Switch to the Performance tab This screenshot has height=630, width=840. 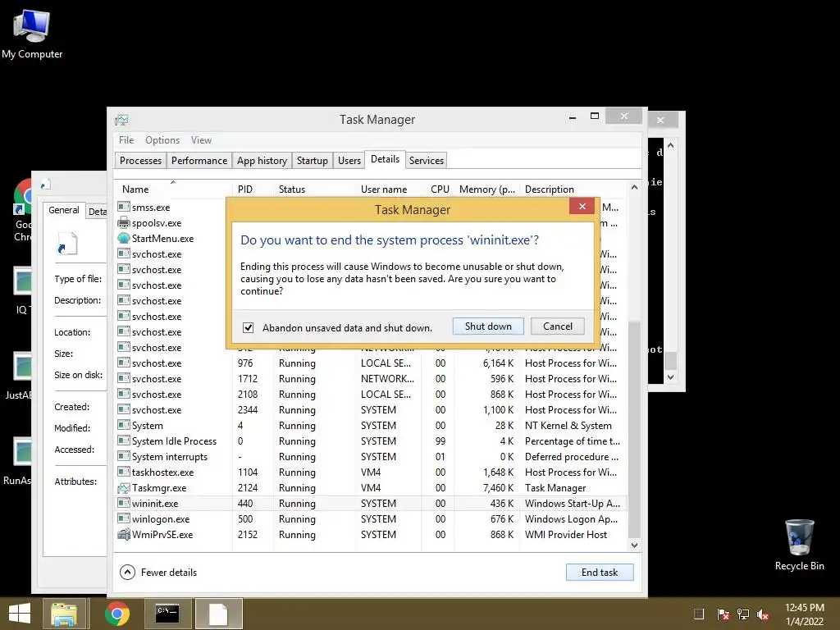coord(199,161)
